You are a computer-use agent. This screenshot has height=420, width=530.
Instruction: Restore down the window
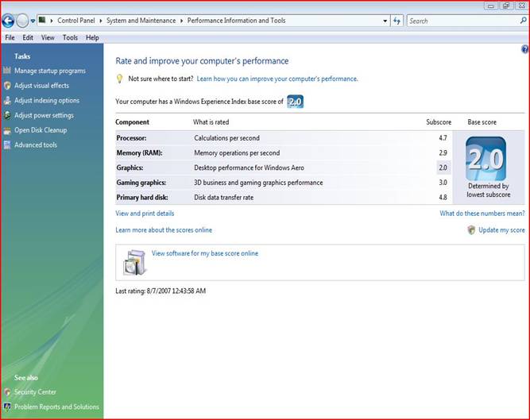pos(506,6)
